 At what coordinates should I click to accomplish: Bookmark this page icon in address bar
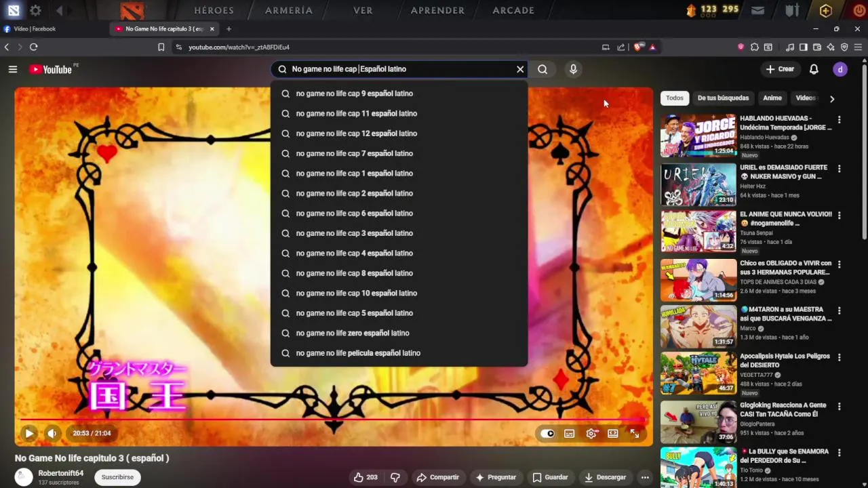(161, 47)
